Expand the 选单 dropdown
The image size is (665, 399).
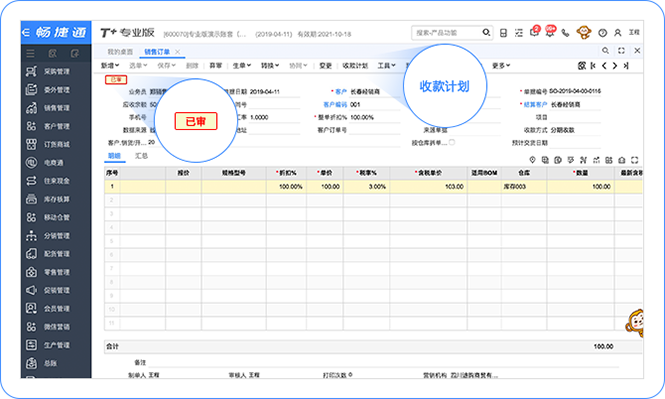[138, 65]
